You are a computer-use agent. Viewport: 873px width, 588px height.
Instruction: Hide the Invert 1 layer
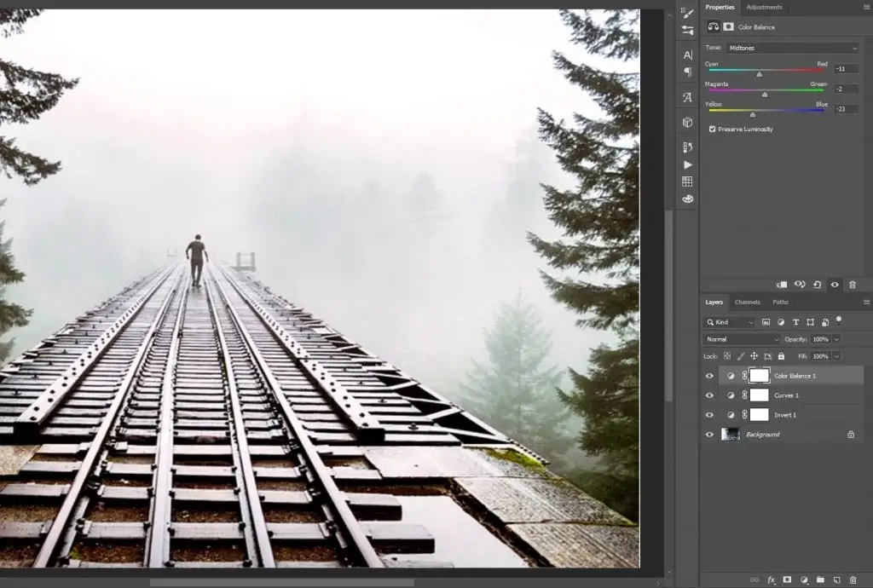(709, 415)
